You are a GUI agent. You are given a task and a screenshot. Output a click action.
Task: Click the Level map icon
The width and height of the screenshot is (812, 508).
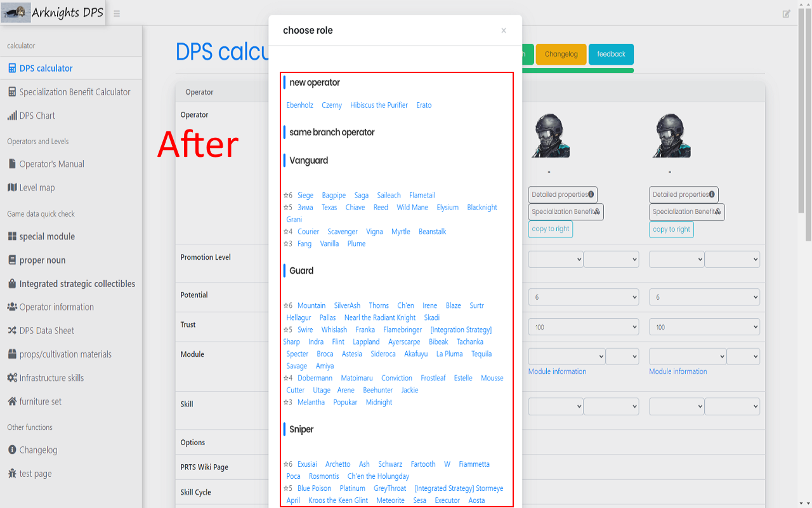click(12, 187)
